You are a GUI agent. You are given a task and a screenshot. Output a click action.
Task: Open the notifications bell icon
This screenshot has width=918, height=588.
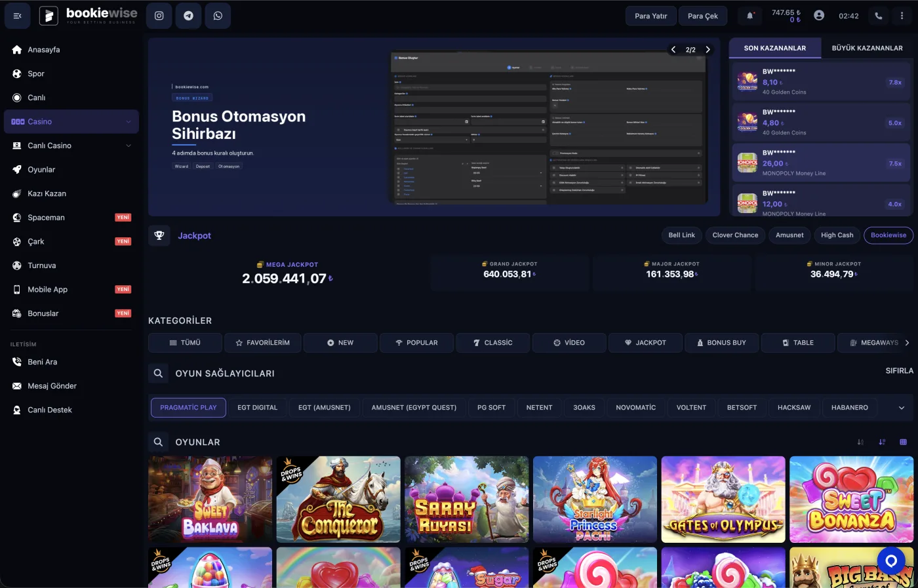pos(749,15)
